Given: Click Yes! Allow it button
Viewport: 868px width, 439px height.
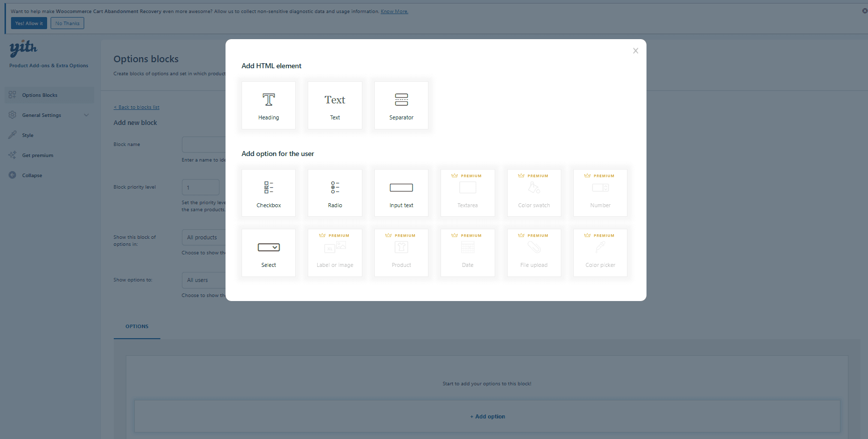Looking at the screenshot, I should click(29, 23).
